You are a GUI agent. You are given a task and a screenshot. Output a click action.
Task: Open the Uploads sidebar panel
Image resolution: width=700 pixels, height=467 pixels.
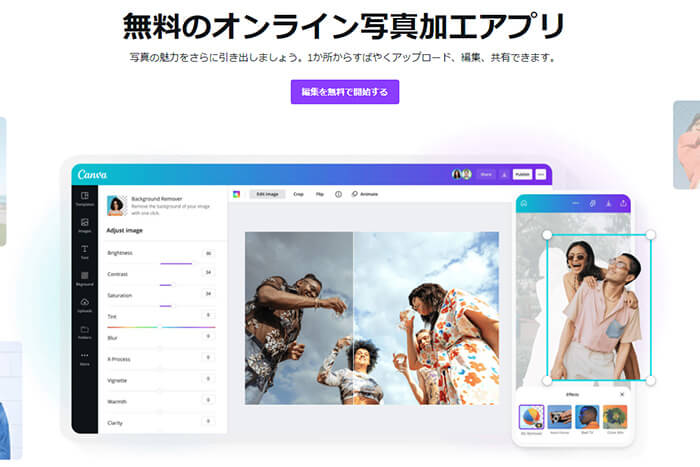pos(85,304)
